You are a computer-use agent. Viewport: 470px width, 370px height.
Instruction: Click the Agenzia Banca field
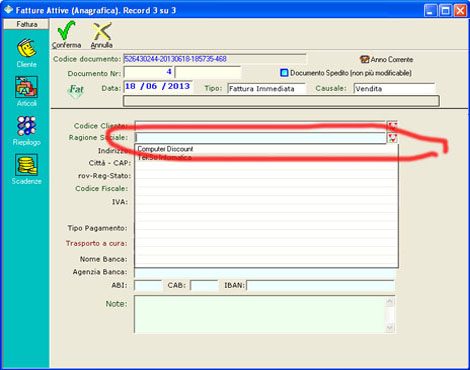(265, 272)
